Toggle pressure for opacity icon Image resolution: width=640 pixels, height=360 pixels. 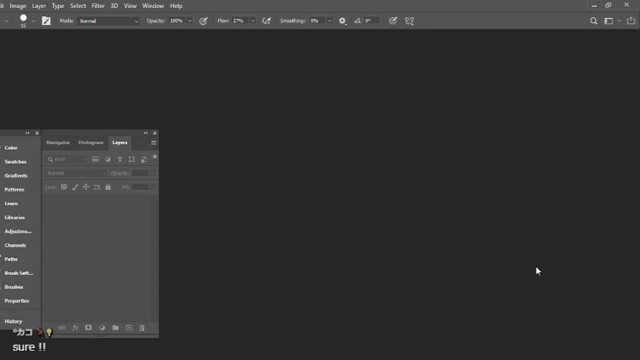click(x=203, y=21)
